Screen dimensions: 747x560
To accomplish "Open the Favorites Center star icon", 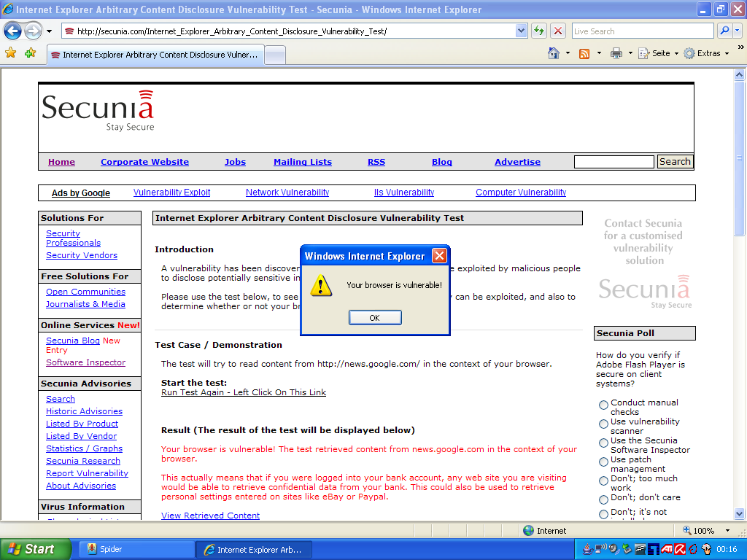I will point(10,53).
